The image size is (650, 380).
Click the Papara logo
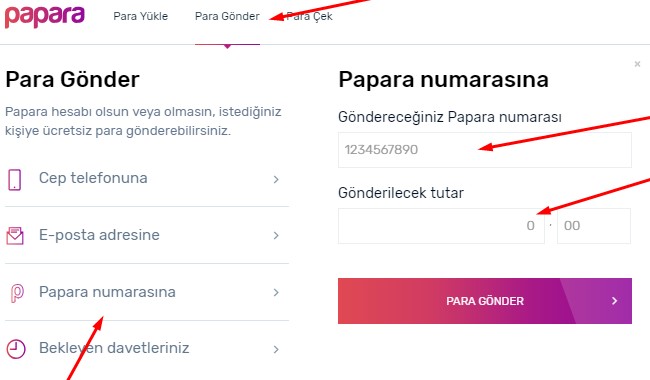point(45,17)
